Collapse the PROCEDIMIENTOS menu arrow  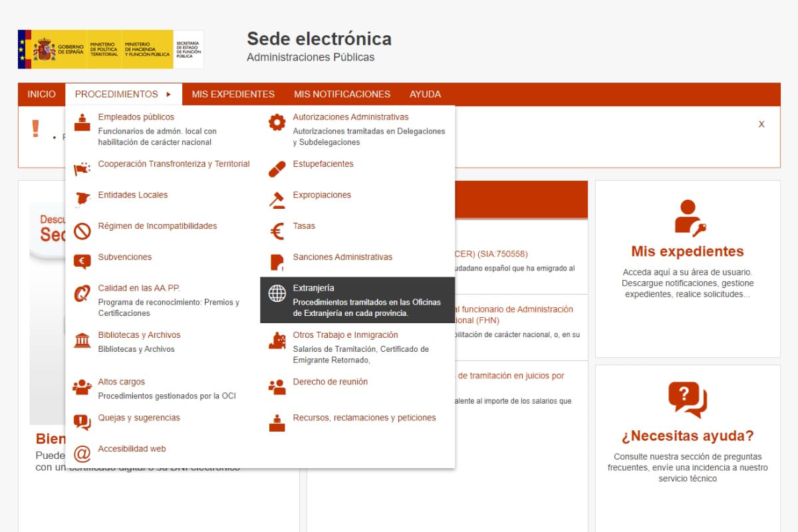169,94
